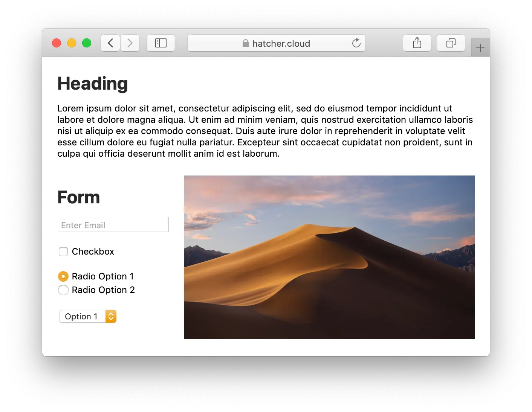Minimize the Safari window
The image size is (532, 412).
[71, 43]
